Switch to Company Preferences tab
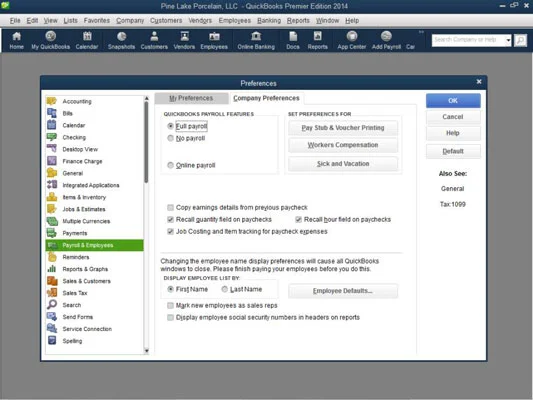 tap(266, 98)
